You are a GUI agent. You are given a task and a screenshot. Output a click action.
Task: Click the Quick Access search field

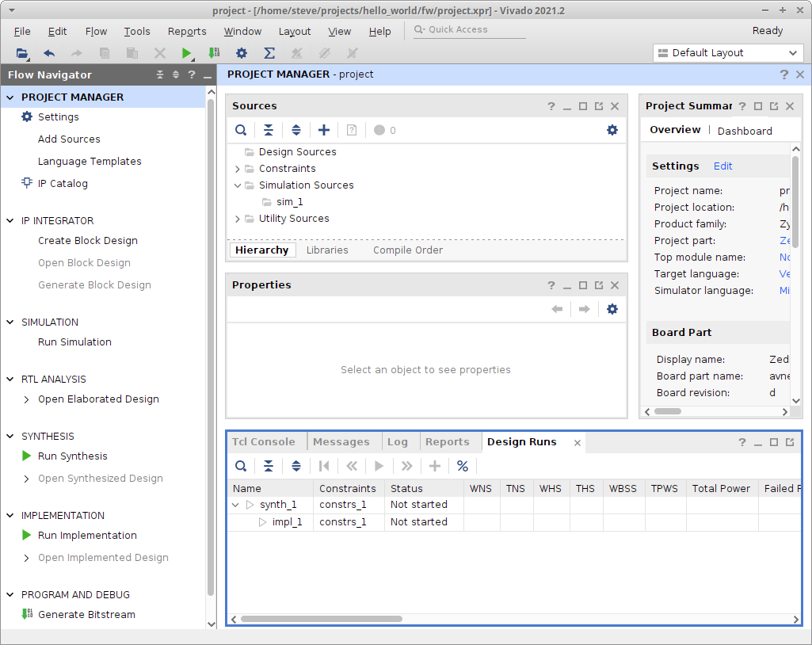[x=469, y=30]
